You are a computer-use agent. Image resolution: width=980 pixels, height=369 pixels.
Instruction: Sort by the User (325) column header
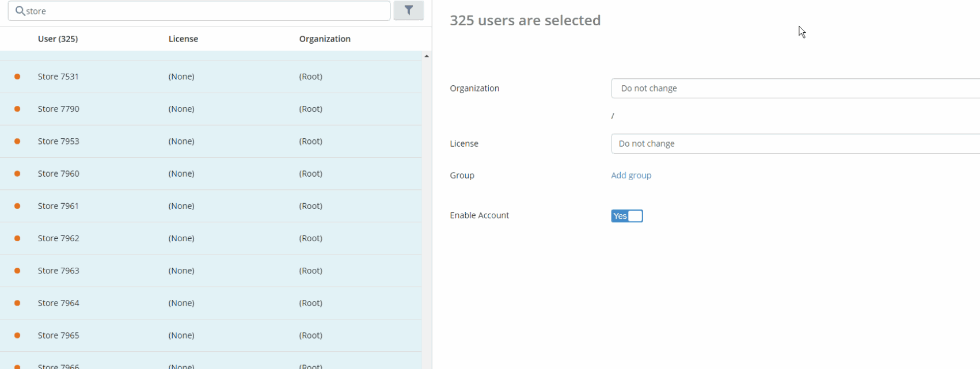click(58, 39)
